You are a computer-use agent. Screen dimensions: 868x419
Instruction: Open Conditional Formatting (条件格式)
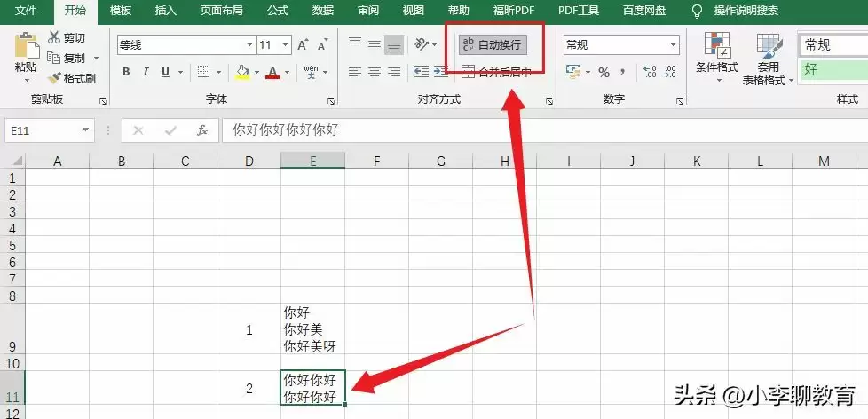pyautogui.click(x=717, y=58)
